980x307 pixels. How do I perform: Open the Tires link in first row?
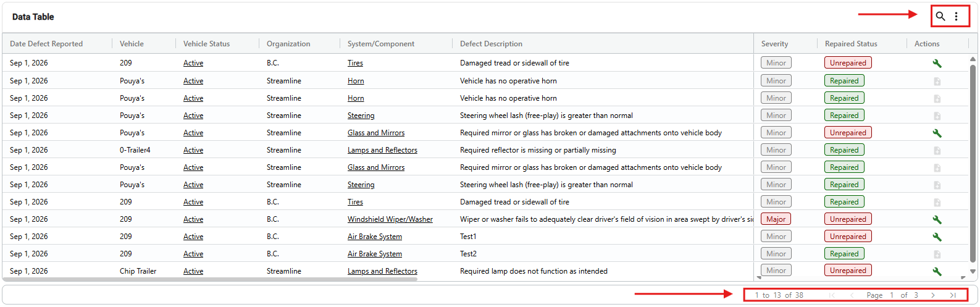[355, 63]
